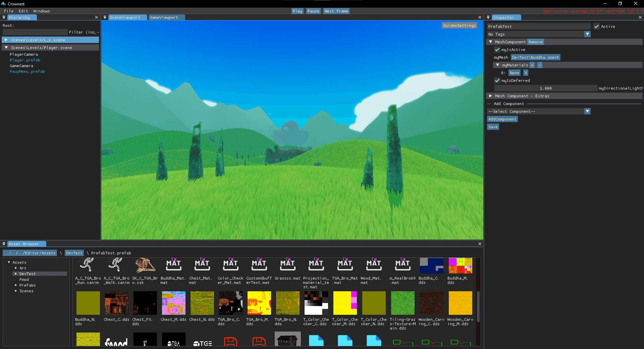Screen dimensions: 644x349
Task: Uncheck the myIsActive checkbox
Action: [x=497, y=50]
